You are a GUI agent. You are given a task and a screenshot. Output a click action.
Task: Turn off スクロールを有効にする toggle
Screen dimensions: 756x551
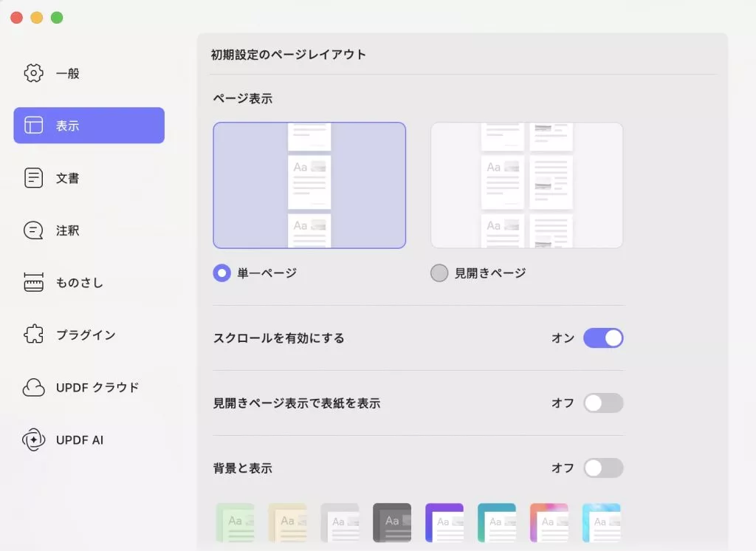tap(603, 338)
